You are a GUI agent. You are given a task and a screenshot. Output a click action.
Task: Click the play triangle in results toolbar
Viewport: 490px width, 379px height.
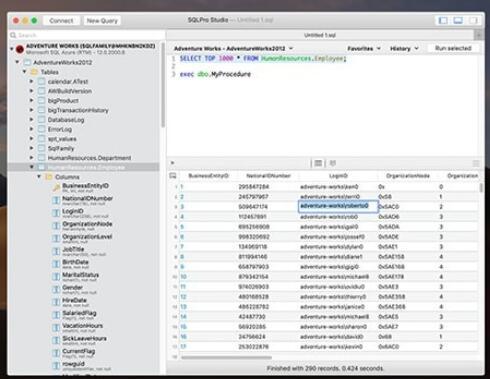pos(173,163)
